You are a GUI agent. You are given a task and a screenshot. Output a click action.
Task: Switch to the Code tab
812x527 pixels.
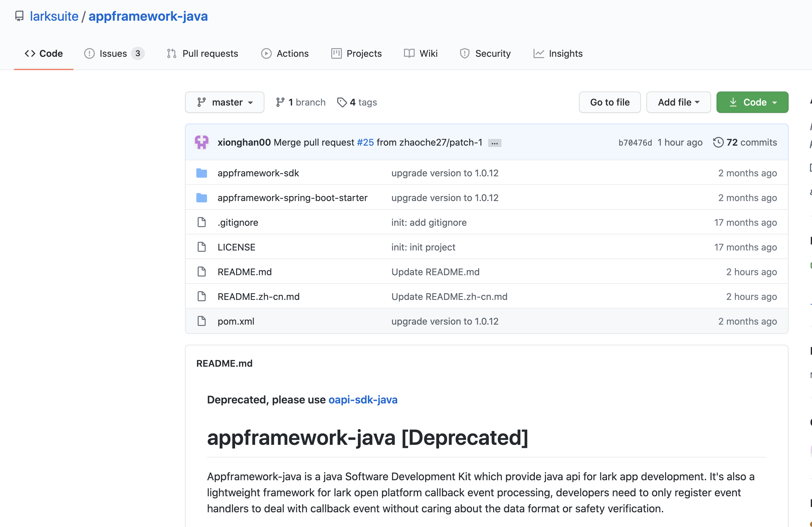44,53
